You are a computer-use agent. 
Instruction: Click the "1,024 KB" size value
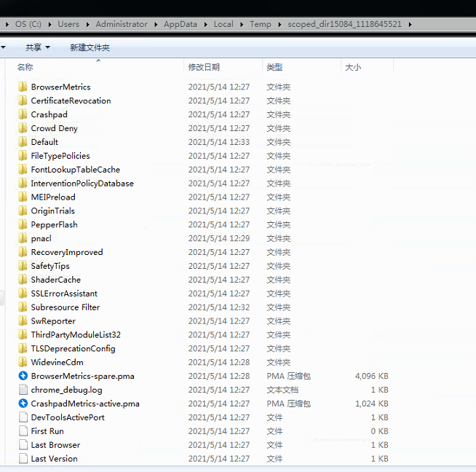(x=372, y=404)
